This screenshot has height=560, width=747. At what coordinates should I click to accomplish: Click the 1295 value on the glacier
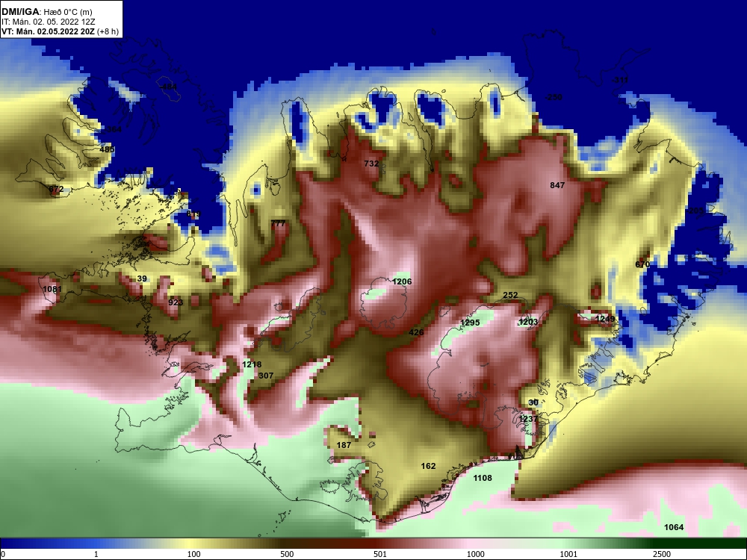470,323
